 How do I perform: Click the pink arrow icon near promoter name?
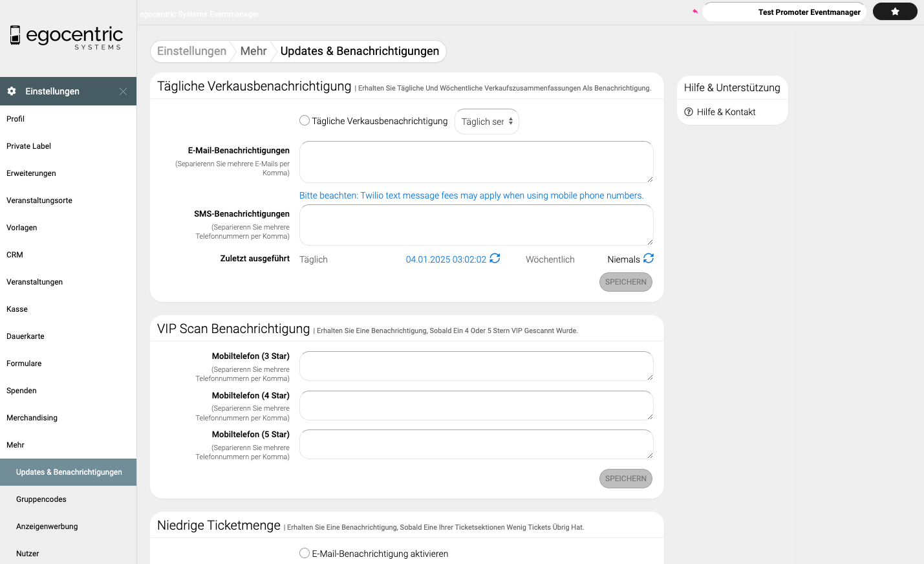tap(695, 12)
